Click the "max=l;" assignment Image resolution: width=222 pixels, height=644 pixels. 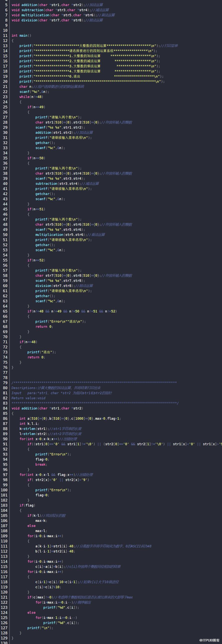click(41, 531)
